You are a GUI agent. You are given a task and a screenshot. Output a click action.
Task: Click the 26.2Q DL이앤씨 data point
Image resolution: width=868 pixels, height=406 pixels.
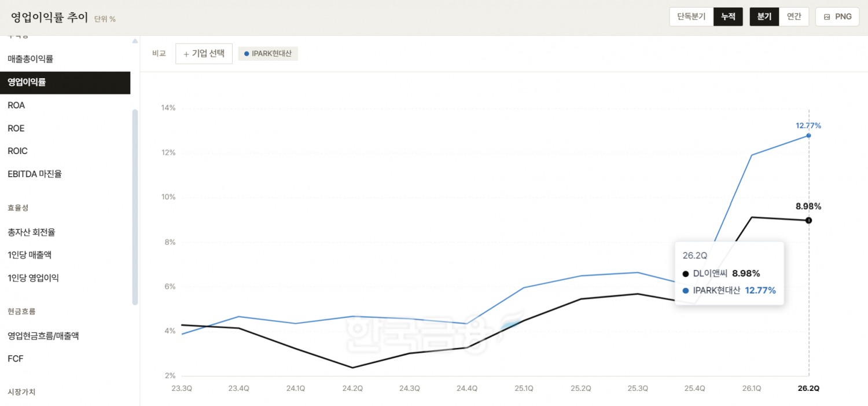tap(808, 220)
